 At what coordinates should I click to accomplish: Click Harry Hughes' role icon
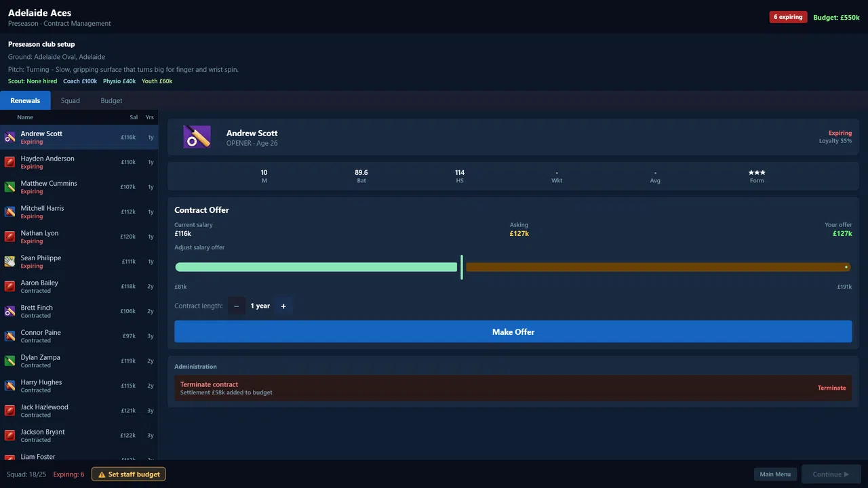click(x=10, y=386)
